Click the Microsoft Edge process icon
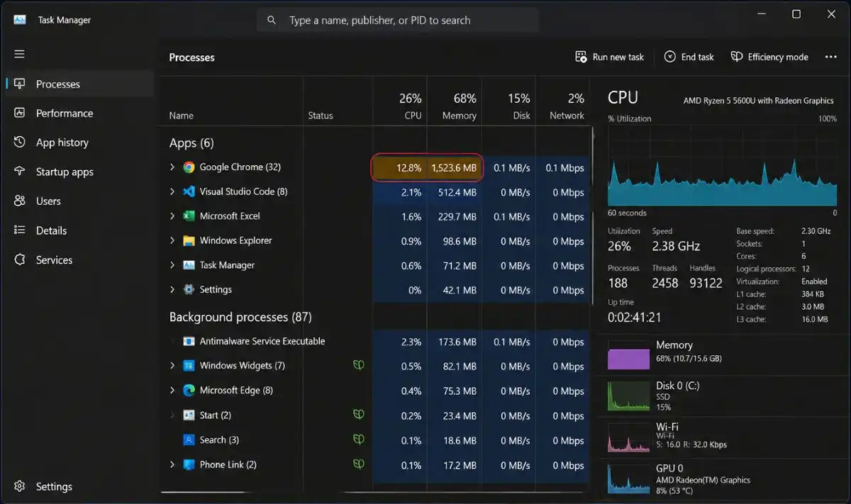Viewport: 851px width, 504px height. [x=189, y=391]
